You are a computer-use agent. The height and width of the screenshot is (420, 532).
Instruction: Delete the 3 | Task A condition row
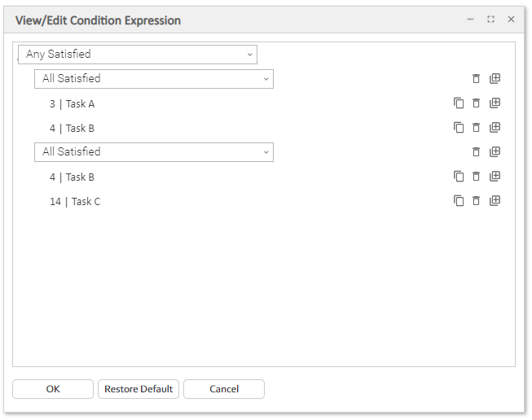477,103
